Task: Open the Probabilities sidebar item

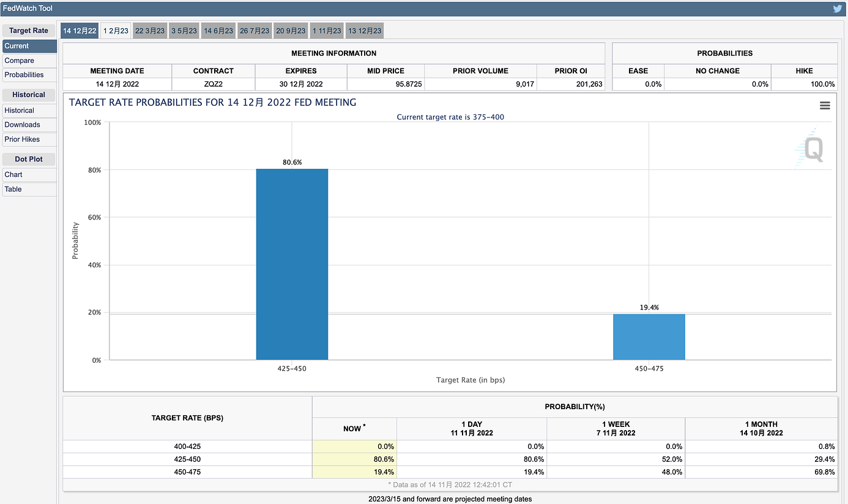Action: (29, 75)
